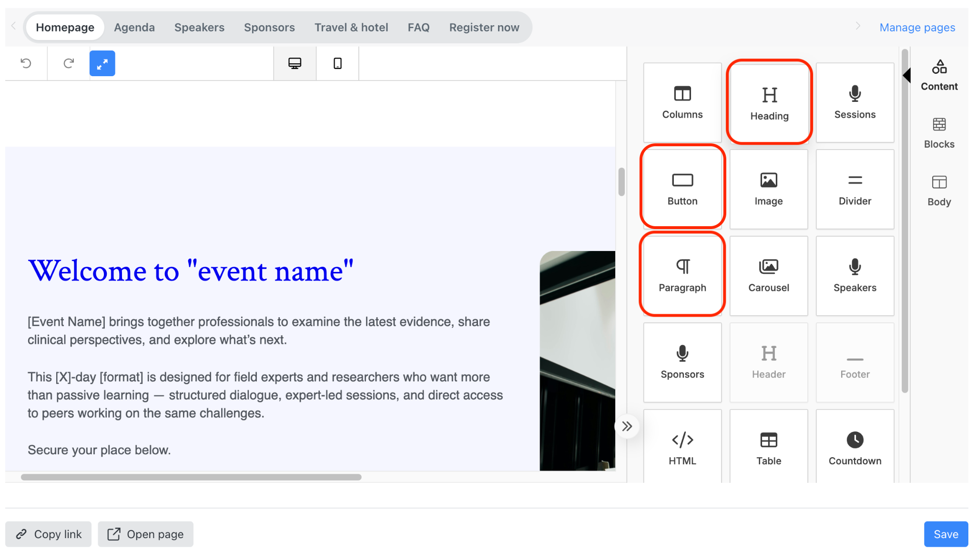Click the Open page button
The image size is (976, 560).
click(146, 534)
